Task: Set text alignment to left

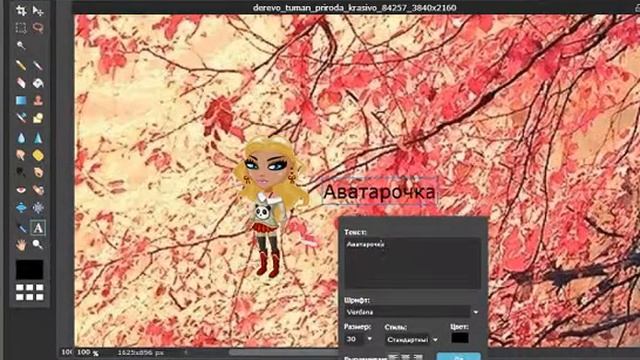Action: [393, 357]
